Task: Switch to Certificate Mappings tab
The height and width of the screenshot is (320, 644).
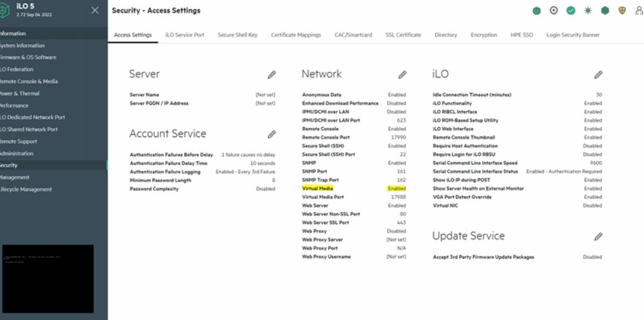Action: (x=296, y=35)
